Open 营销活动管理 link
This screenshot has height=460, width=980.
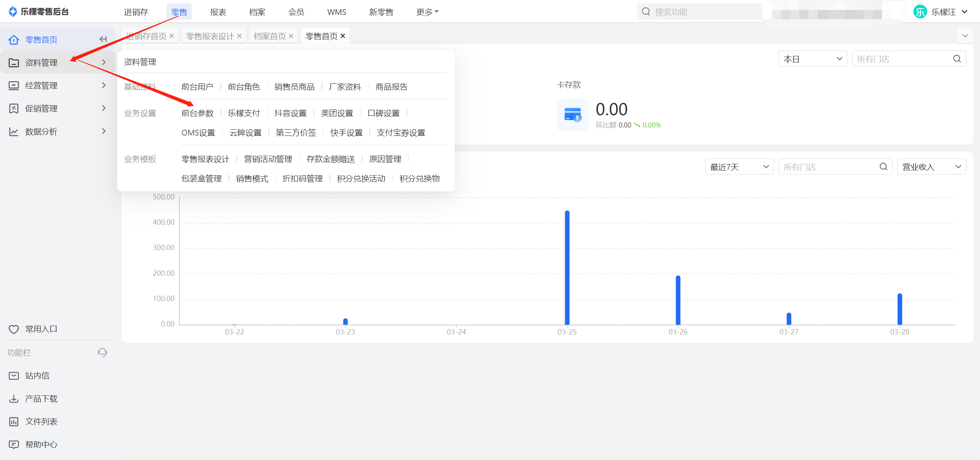click(x=268, y=159)
